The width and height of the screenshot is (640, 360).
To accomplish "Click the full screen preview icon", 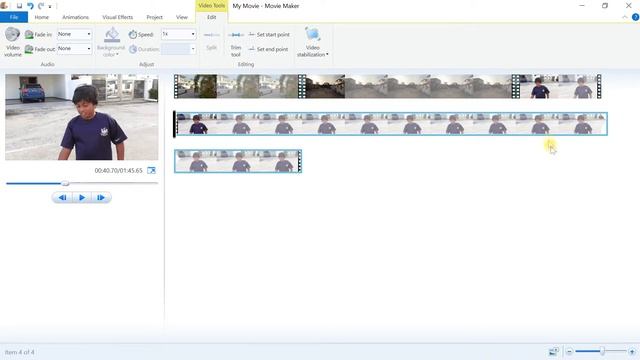I will tap(151, 170).
